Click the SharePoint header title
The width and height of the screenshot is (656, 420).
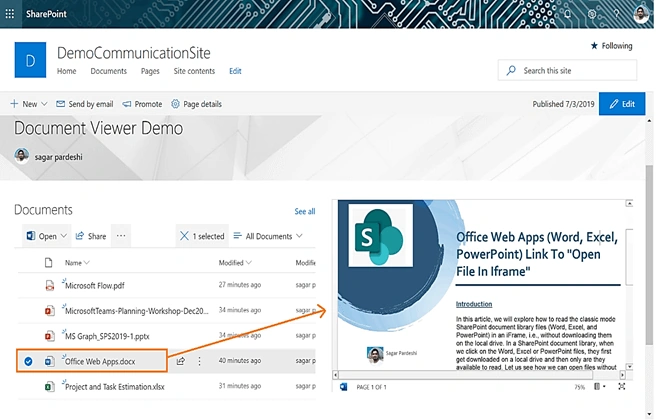pos(46,14)
